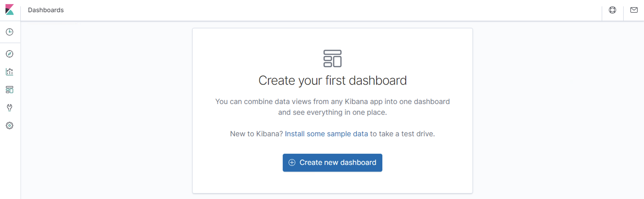Image resolution: width=644 pixels, height=199 pixels.
Task: Go to Visualize in the sidebar
Action: tap(9, 72)
